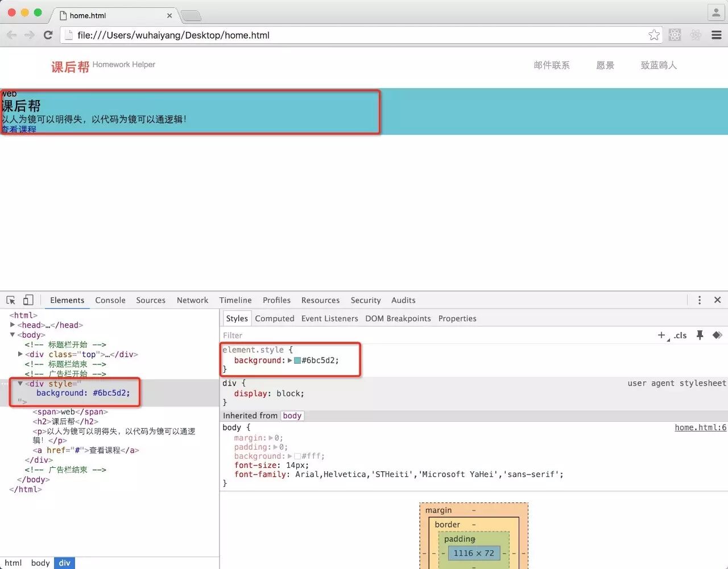Select the Event Listeners sidebar tab

point(330,318)
